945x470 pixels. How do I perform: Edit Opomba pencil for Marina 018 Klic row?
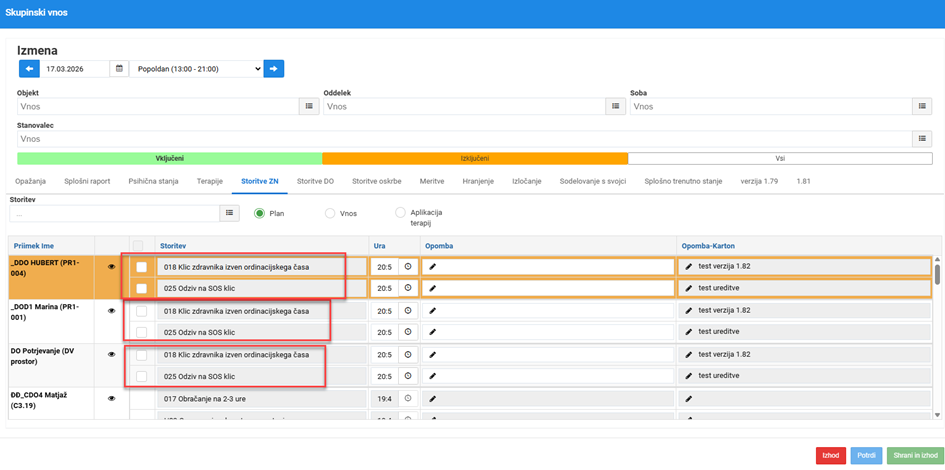[432, 310]
